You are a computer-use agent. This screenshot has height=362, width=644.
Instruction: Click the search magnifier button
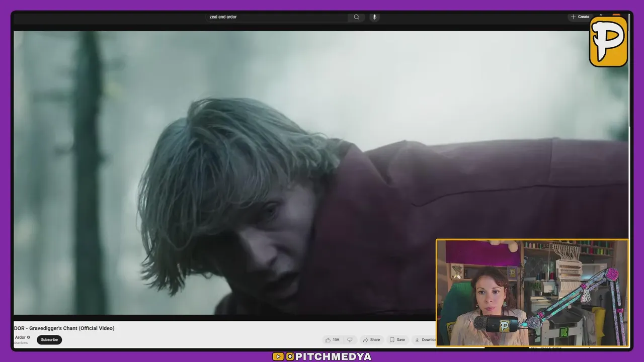356,17
